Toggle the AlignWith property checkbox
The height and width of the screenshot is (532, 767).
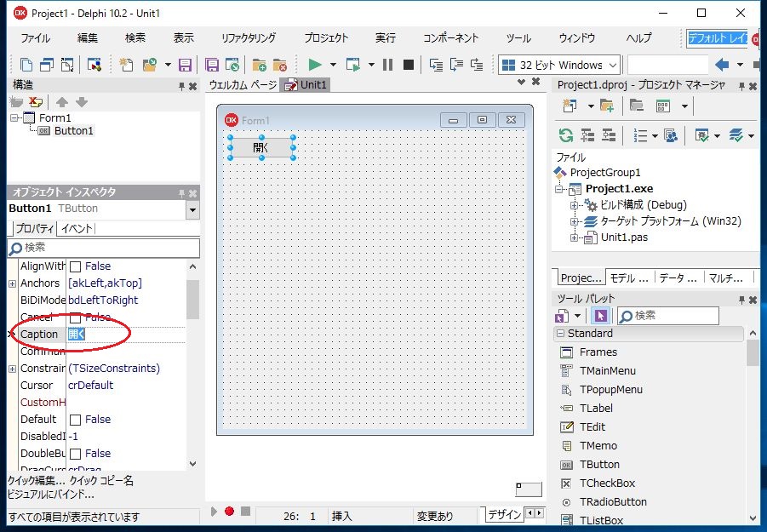(75, 266)
